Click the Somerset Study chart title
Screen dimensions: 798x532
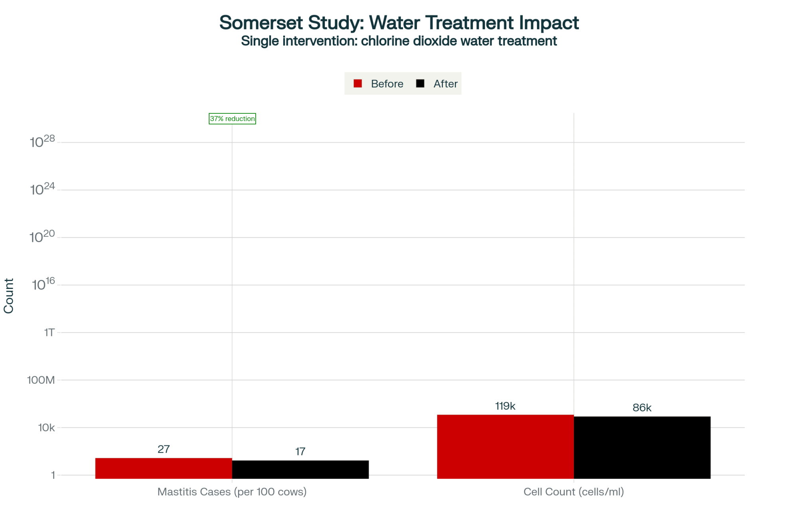[x=399, y=23]
